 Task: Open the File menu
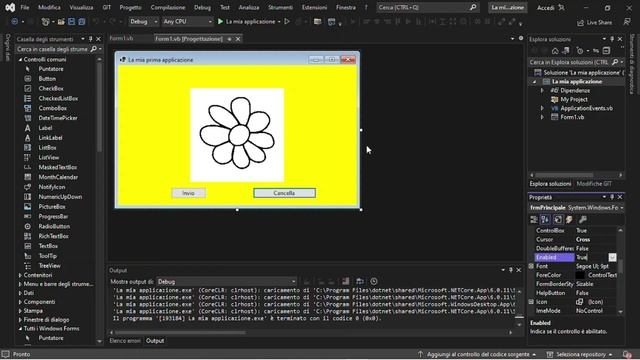24,7
